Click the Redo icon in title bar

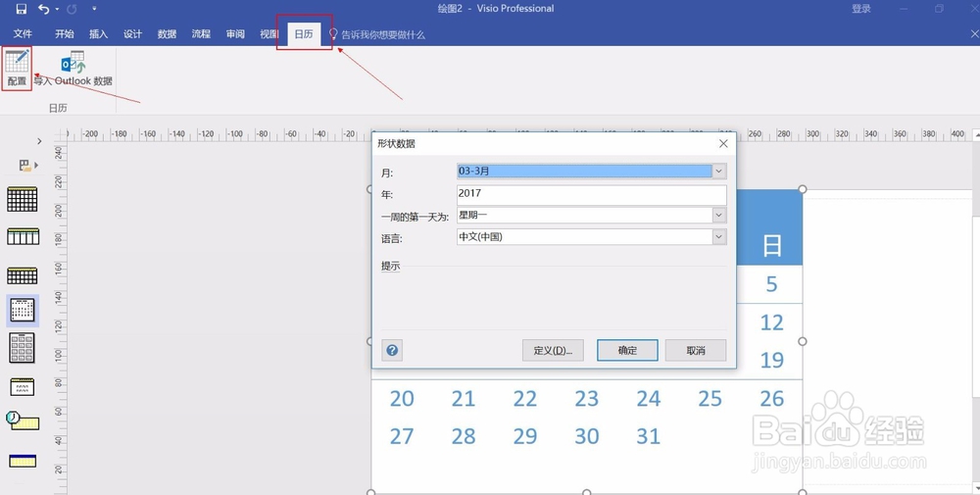(x=72, y=9)
